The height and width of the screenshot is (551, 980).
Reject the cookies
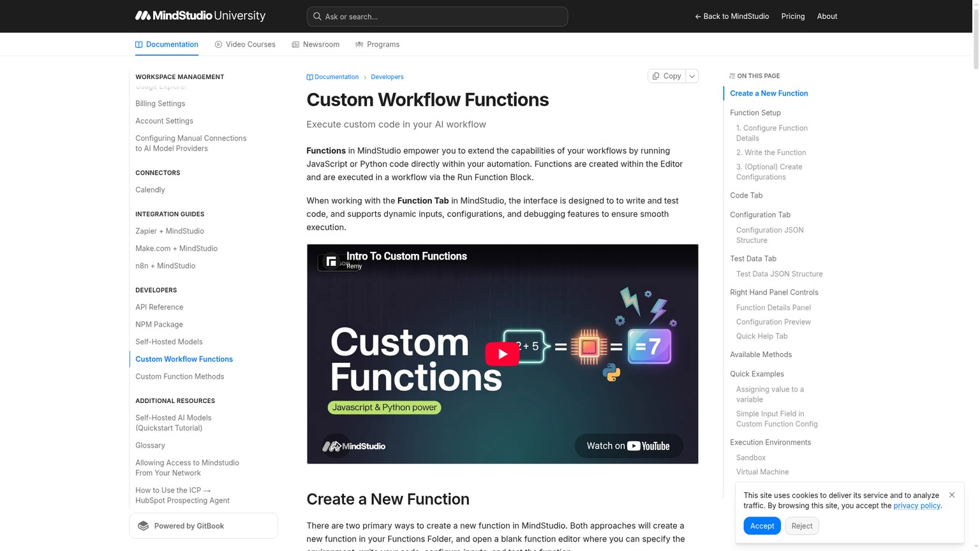(802, 526)
